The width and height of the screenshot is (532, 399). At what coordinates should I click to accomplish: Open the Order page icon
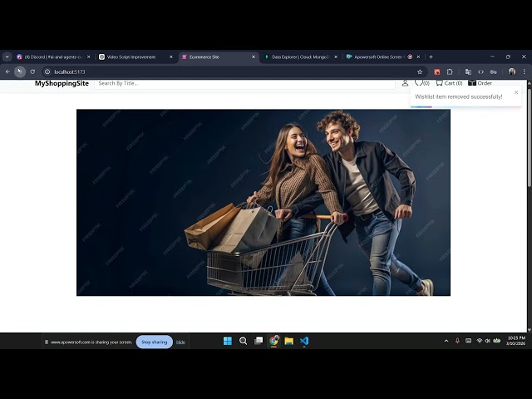tap(480, 83)
